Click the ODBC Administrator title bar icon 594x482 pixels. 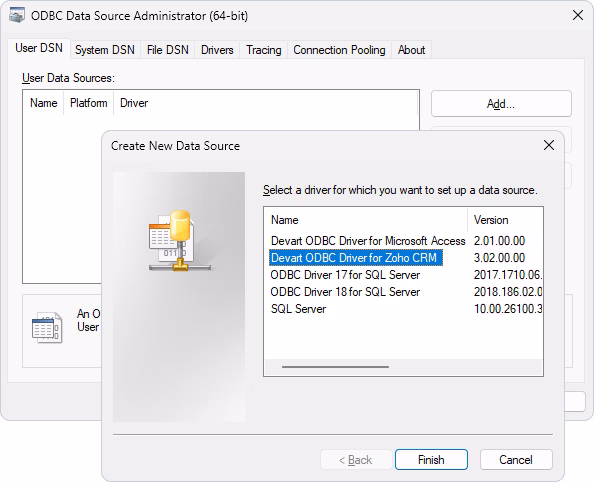[x=17, y=16]
